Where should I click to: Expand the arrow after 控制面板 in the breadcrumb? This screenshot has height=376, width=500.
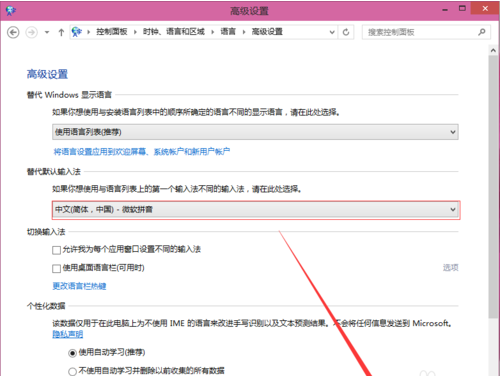click(x=135, y=32)
